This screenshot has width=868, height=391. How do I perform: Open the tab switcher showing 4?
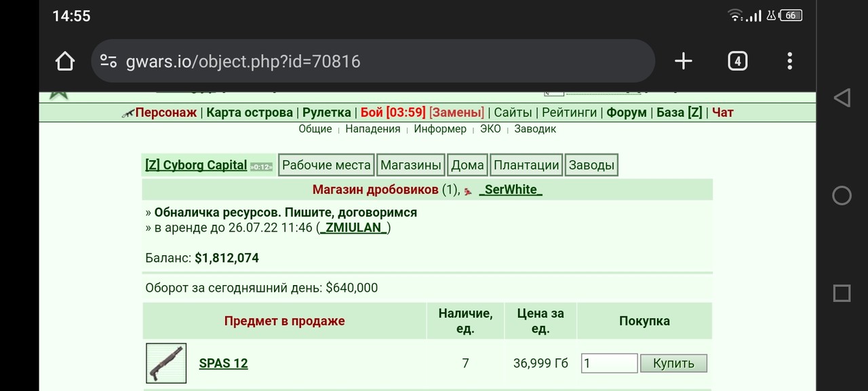[737, 61]
